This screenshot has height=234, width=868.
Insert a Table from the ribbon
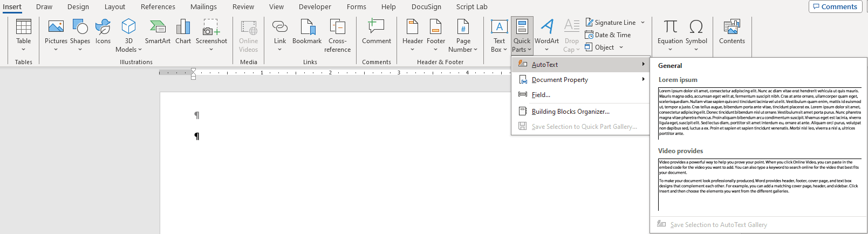tap(24, 35)
